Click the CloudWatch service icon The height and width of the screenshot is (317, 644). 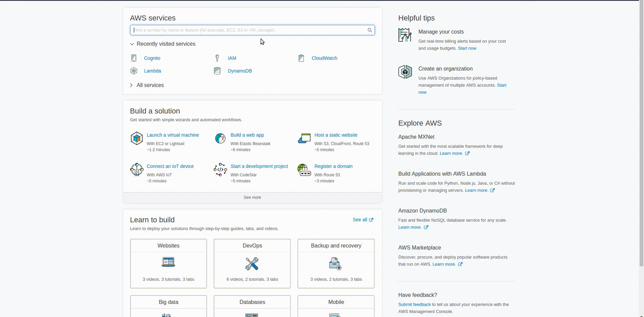pyautogui.click(x=301, y=58)
